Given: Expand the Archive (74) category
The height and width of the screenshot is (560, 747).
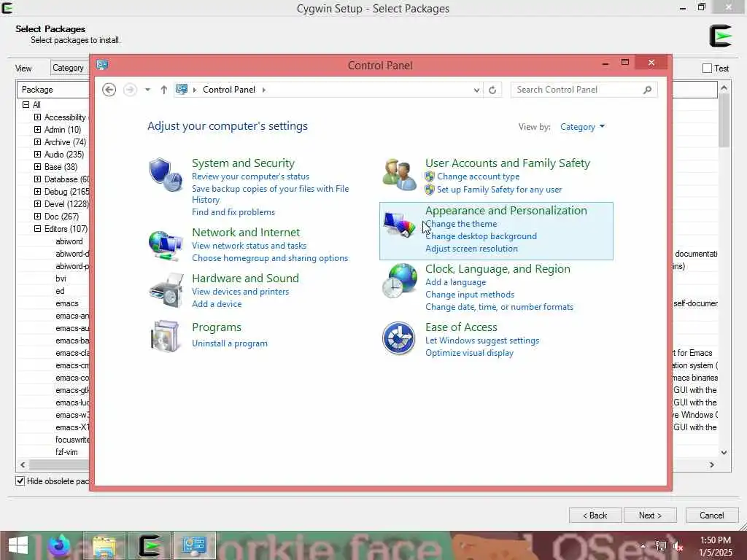Looking at the screenshot, I should [37, 142].
